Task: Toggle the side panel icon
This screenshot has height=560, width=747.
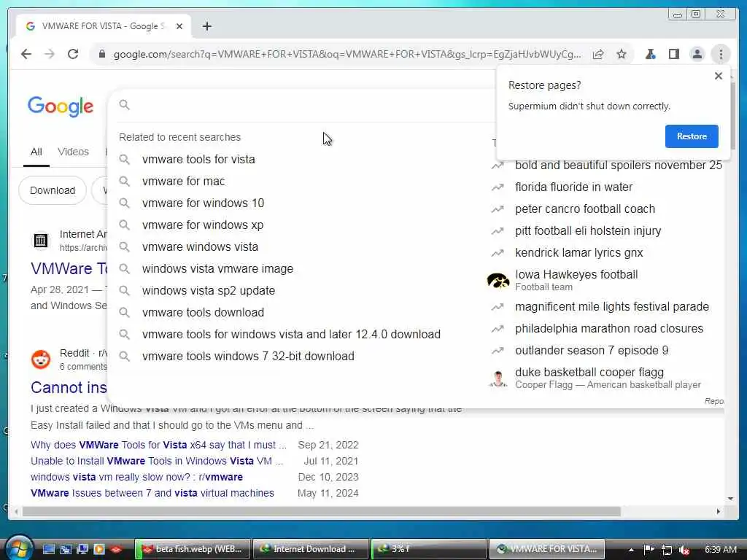Action: (x=673, y=54)
